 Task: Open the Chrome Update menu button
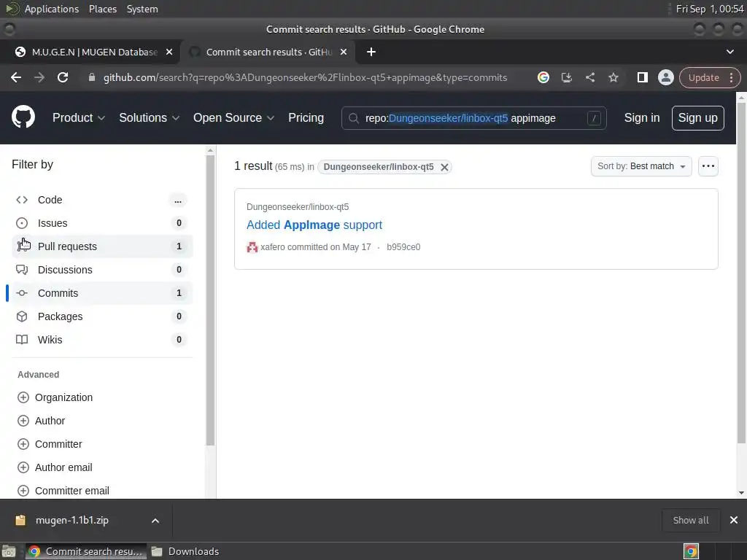[710, 77]
